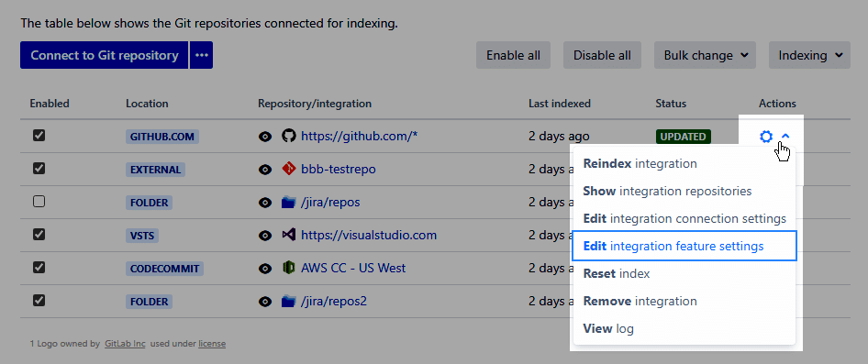Click the red git icon beside bbb-testrepo
The width and height of the screenshot is (868, 364).
(x=288, y=169)
